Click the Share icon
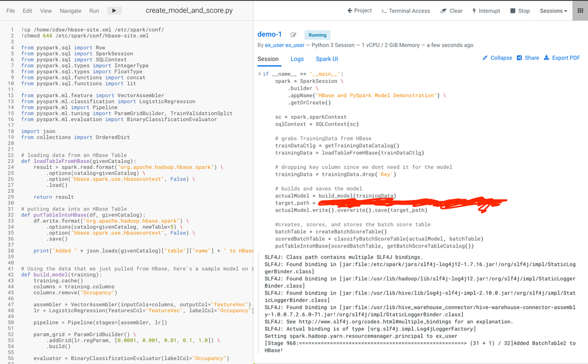The image size is (588, 364). [519, 58]
